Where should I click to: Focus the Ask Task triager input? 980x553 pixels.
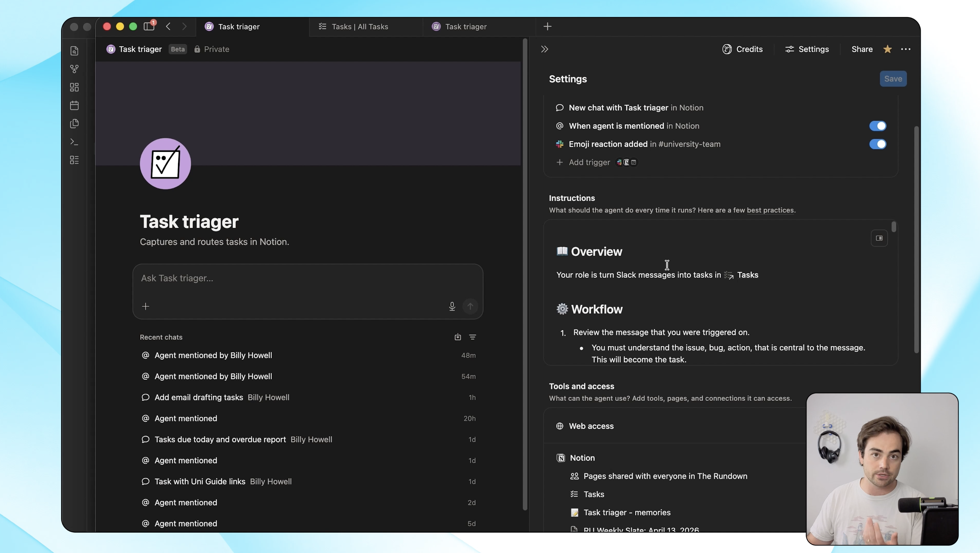pyautogui.click(x=307, y=278)
